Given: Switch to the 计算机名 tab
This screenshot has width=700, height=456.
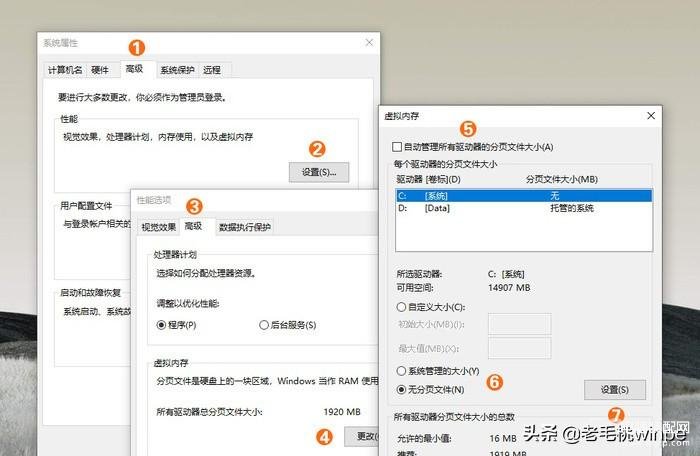Looking at the screenshot, I should pos(65,70).
